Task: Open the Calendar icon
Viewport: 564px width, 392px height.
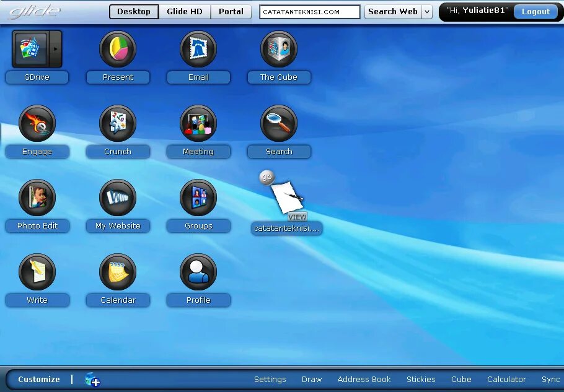Action: [x=118, y=272]
